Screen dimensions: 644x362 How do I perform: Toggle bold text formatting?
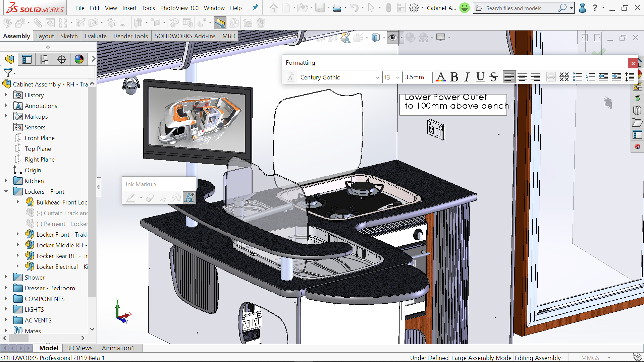(454, 77)
